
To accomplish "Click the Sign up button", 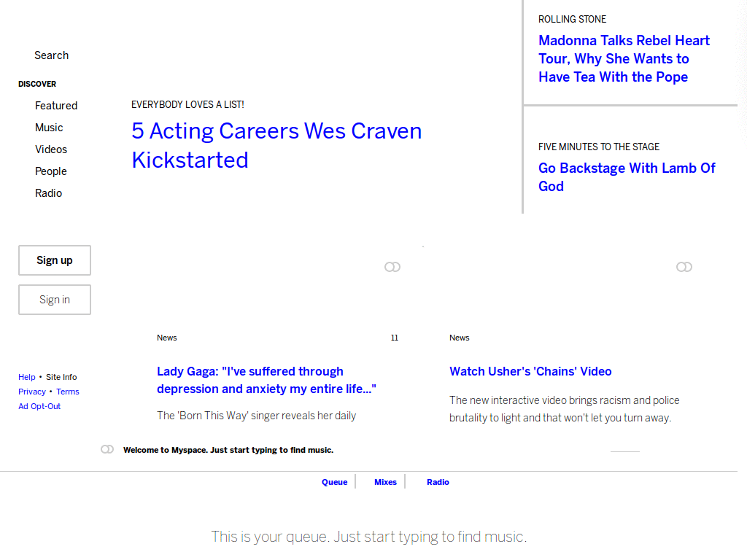I will coord(55,260).
